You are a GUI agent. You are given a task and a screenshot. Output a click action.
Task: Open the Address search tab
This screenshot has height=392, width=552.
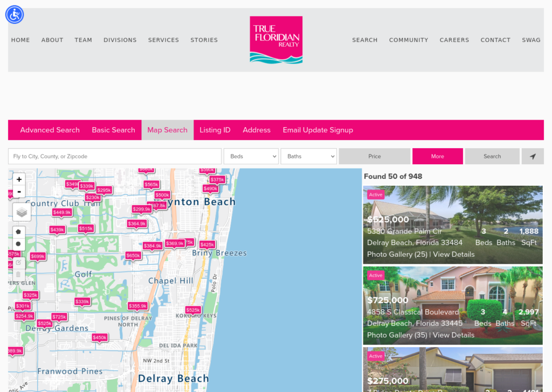pos(257,130)
